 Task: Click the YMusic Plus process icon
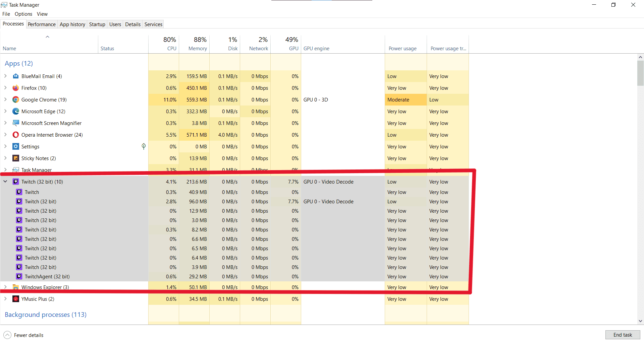tap(16, 299)
